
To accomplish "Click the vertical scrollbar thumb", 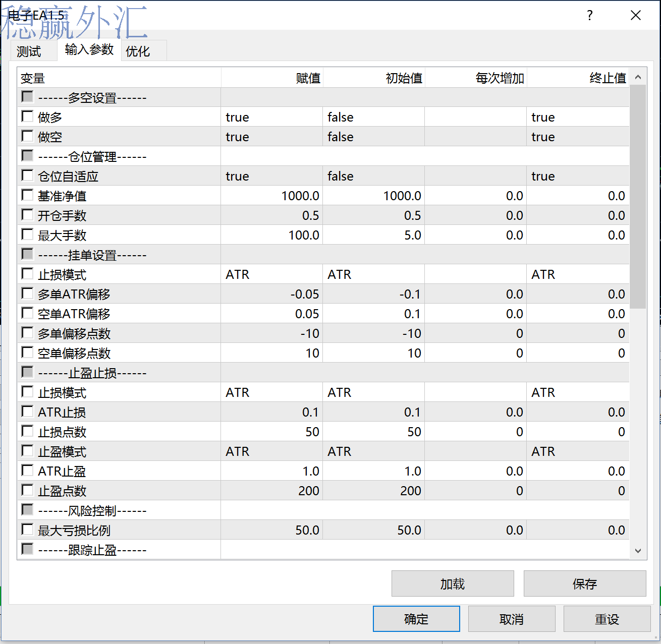I will click(x=638, y=197).
